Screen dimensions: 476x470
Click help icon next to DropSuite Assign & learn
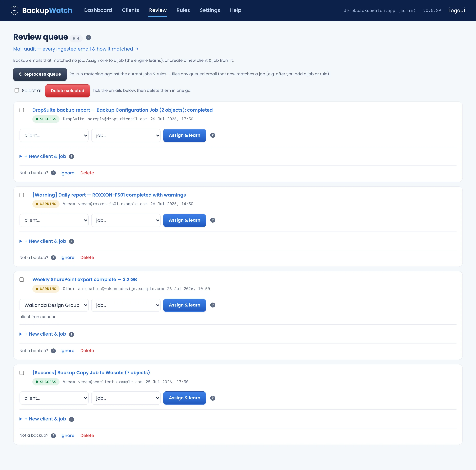pos(213,135)
